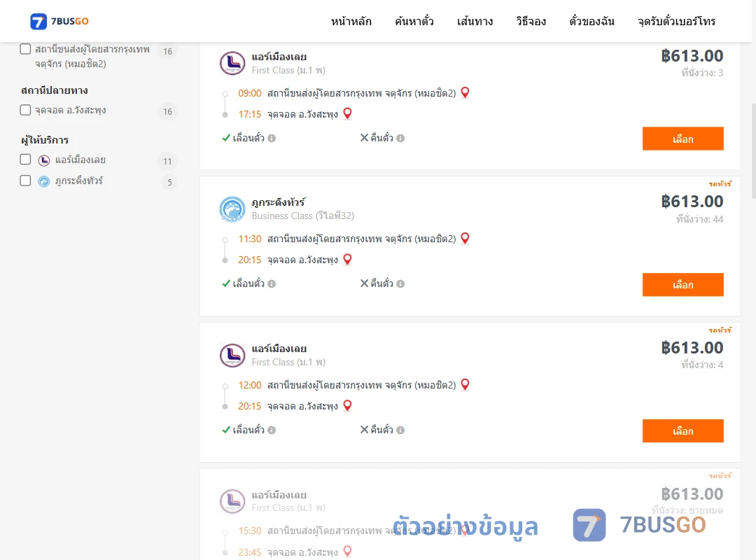Tick the ภูกระดึงทัวร์ operator filter checkbox
Viewport: 756px width, 560px height.
click(26, 181)
